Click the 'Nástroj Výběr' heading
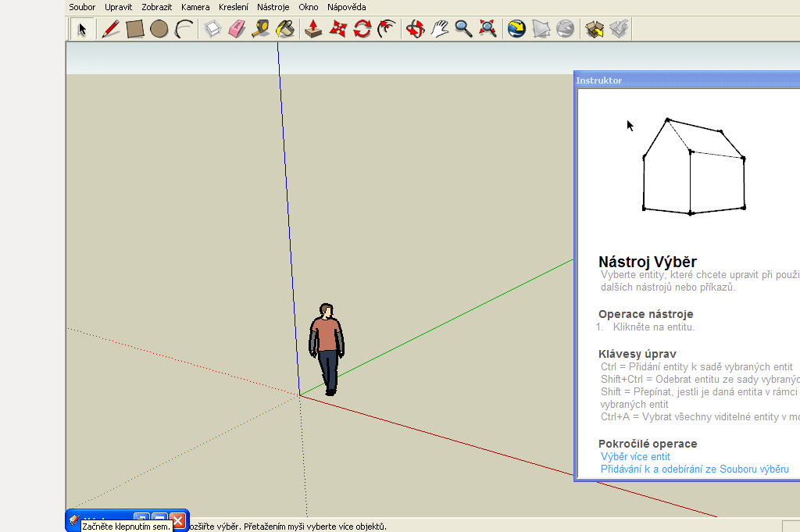Screen dimensions: 800x532 pyautogui.click(x=648, y=262)
